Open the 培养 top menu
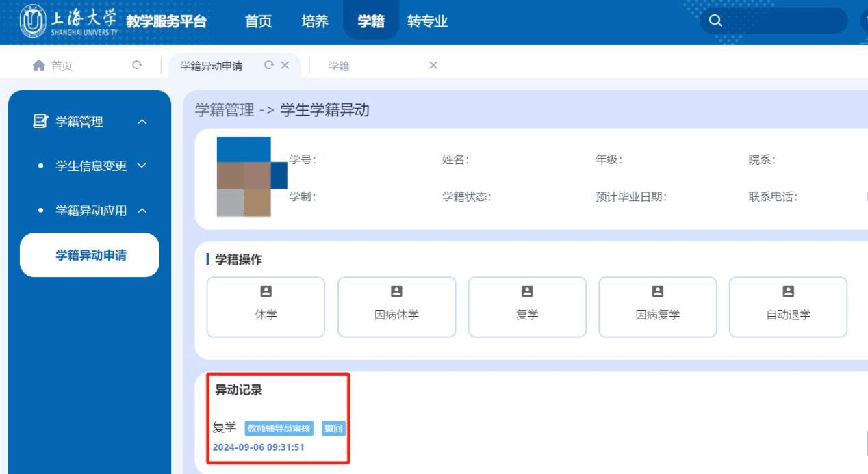The image size is (868, 474). pos(315,22)
